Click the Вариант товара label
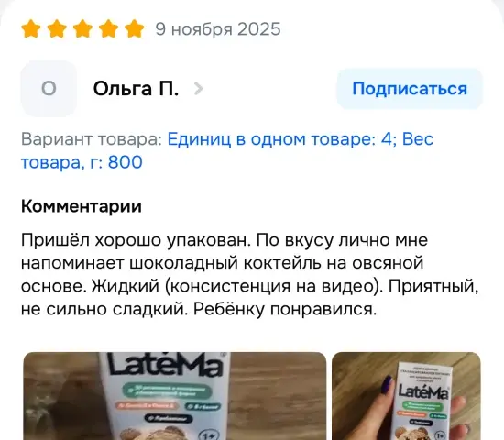 [92, 139]
